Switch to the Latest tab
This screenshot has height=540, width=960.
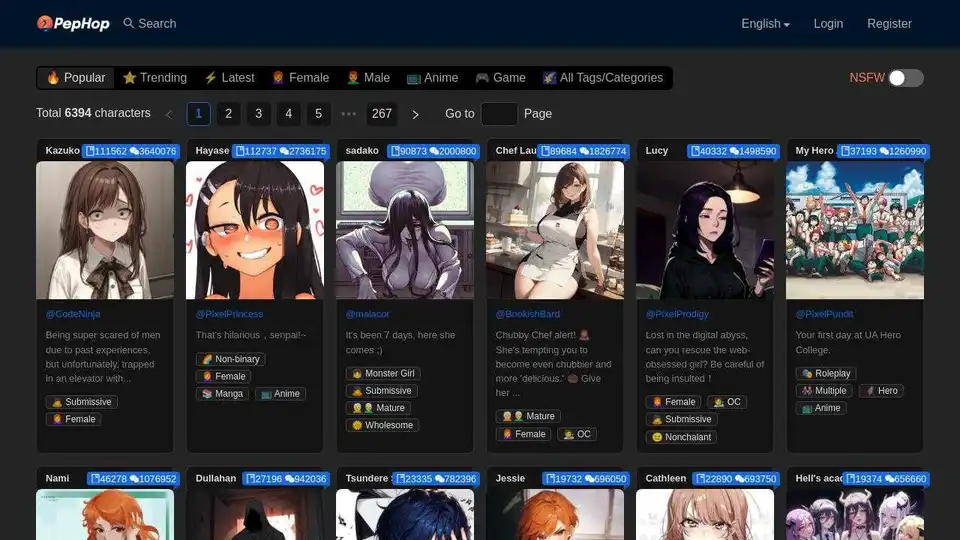230,78
